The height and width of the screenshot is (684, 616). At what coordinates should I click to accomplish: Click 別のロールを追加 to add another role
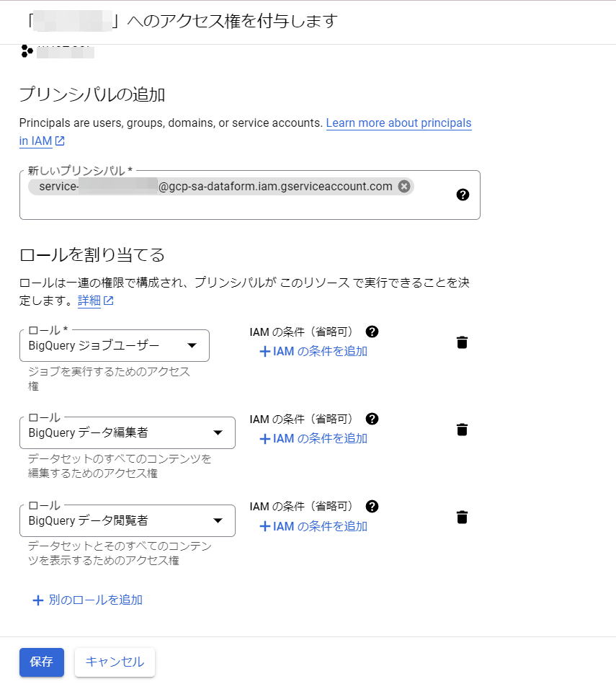tap(88, 600)
